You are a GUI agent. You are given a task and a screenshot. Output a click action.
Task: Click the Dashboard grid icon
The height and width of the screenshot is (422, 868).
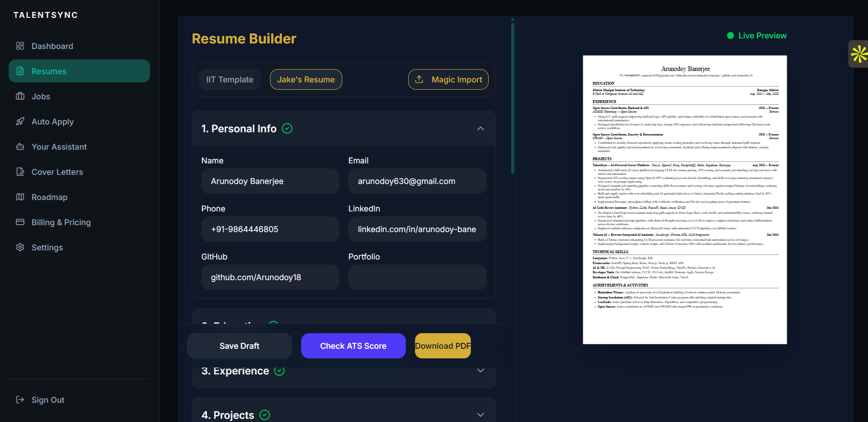(x=20, y=46)
